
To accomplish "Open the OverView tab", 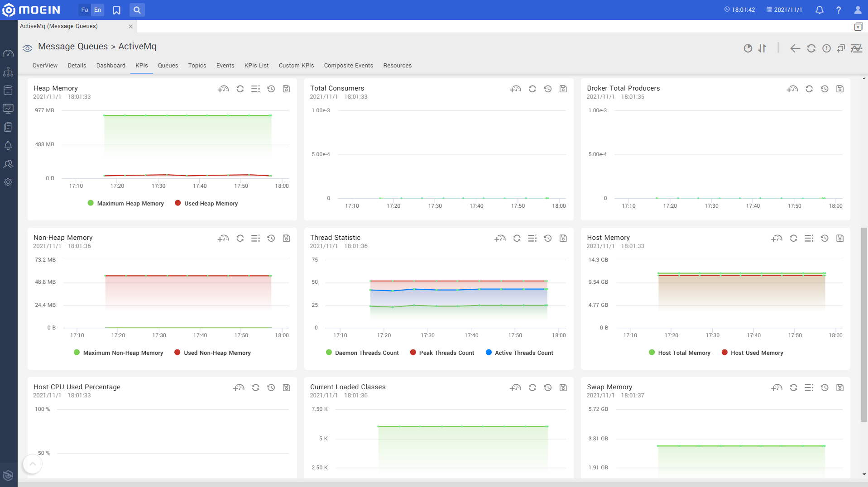I will 45,66.
